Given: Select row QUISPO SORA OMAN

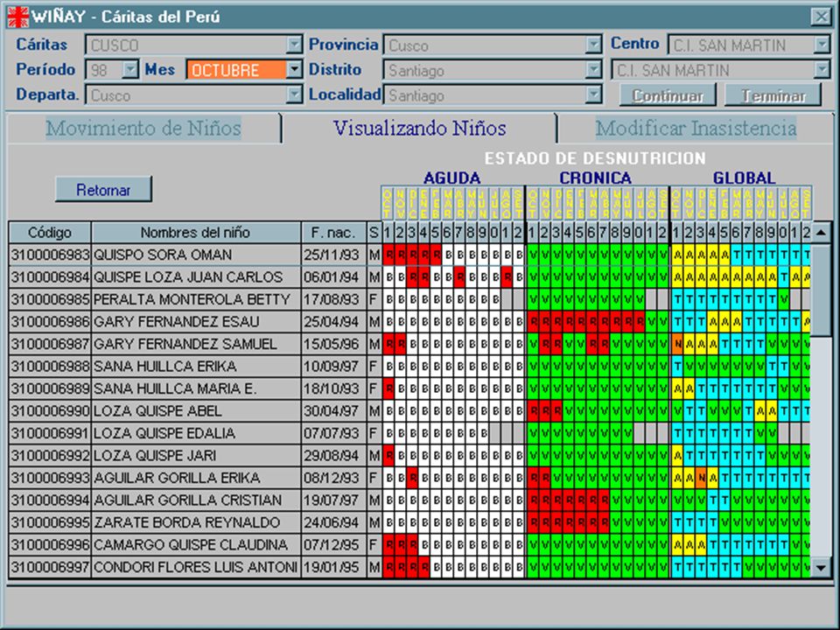Looking at the screenshot, I should 409,255.
